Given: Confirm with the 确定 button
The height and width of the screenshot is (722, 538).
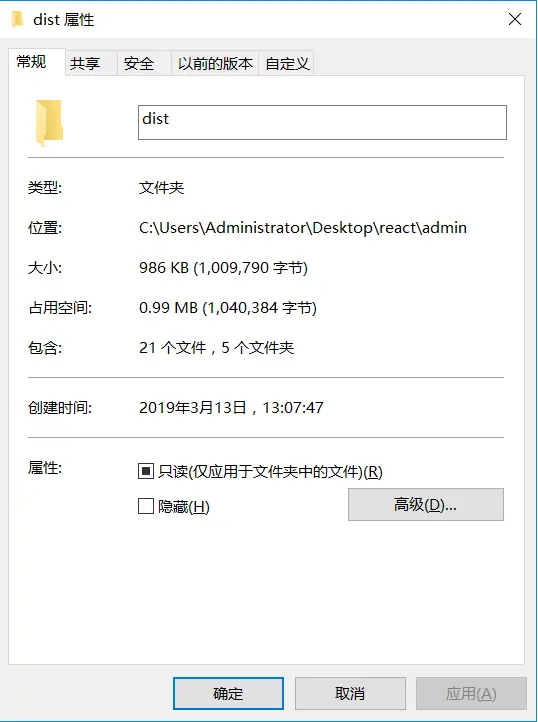Looking at the screenshot, I should (228, 693).
